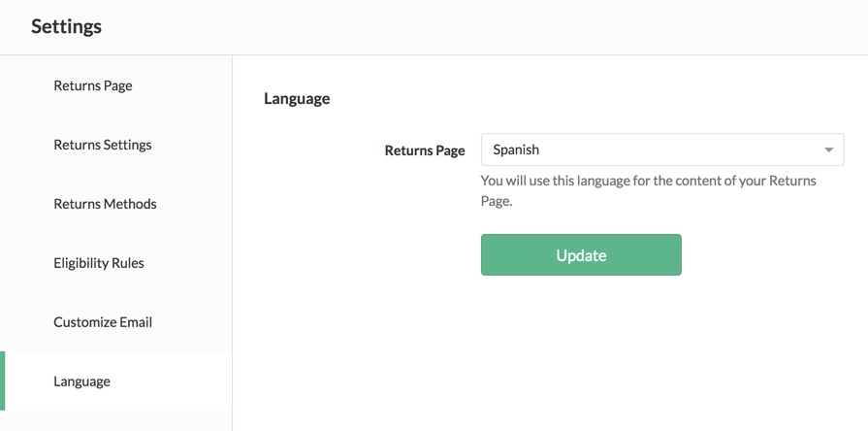Click the Language section heading
Image resolution: width=868 pixels, height=431 pixels.
click(297, 98)
